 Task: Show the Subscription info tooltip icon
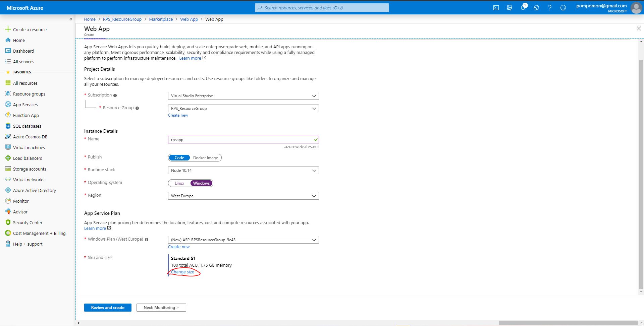[115, 95]
